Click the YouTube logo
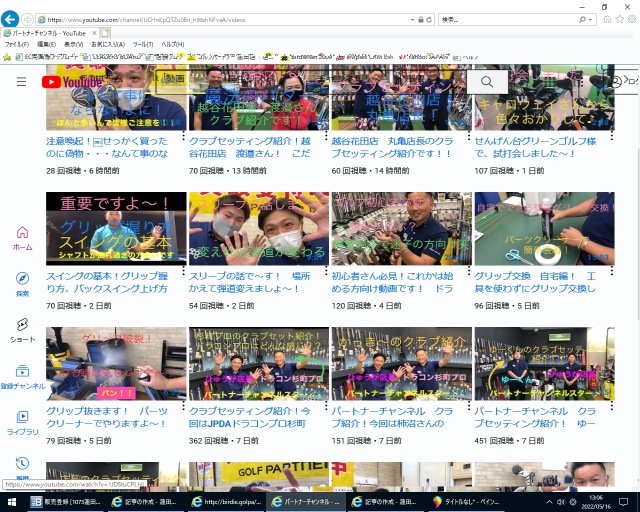 72,82
